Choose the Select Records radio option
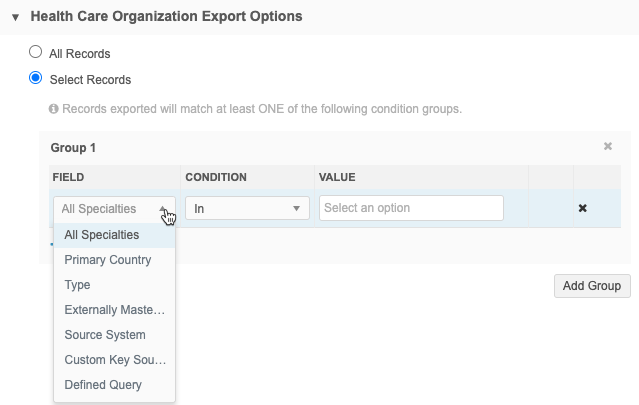 click(x=36, y=79)
